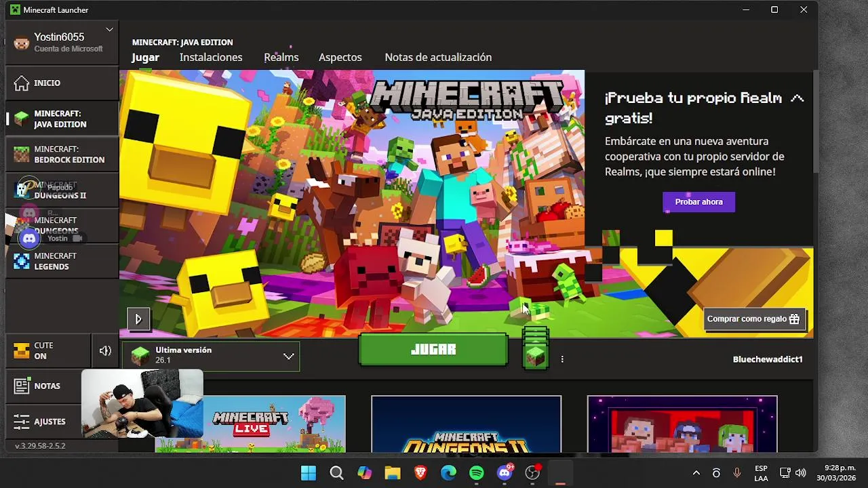Open Microsoft Edge from the taskbar
This screenshot has width=868, height=488.
[x=449, y=473]
